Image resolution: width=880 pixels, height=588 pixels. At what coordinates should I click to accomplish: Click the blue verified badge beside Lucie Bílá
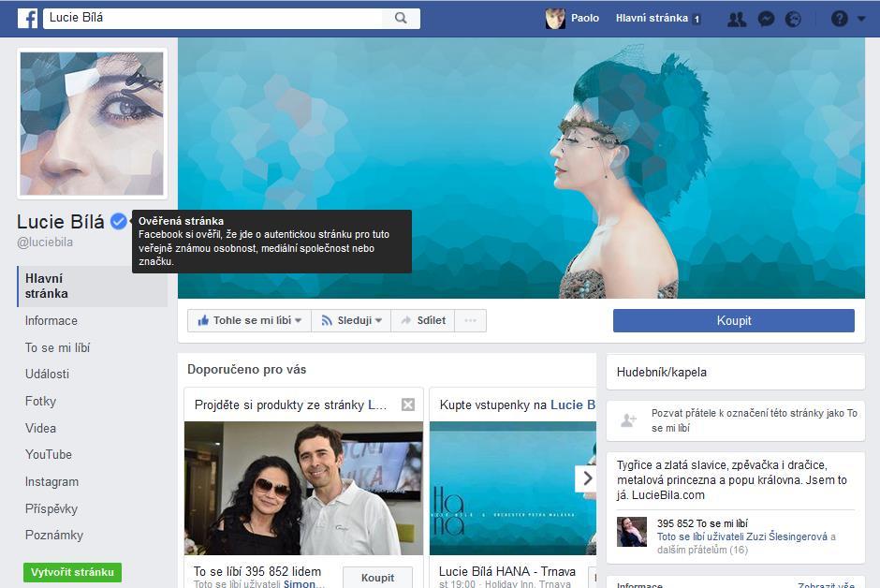pyautogui.click(x=118, y=222)
